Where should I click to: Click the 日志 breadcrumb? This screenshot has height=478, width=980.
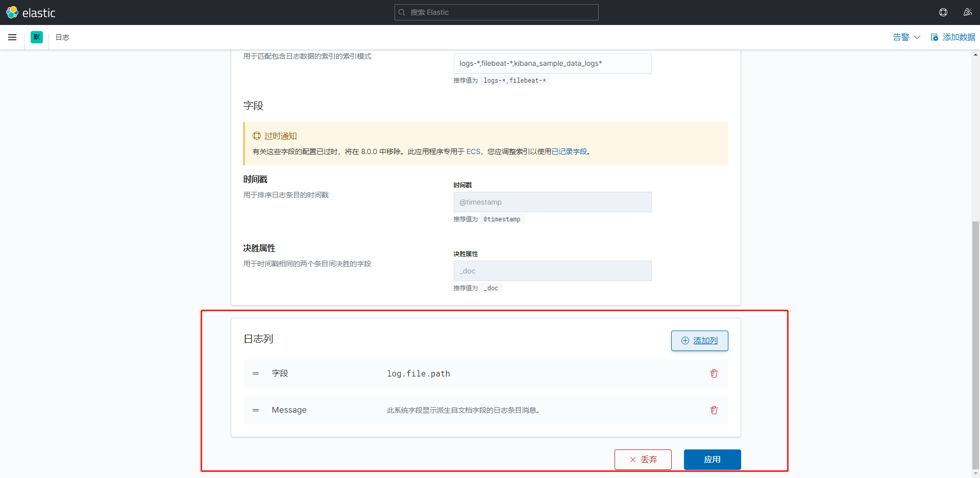tap(62, 37)
